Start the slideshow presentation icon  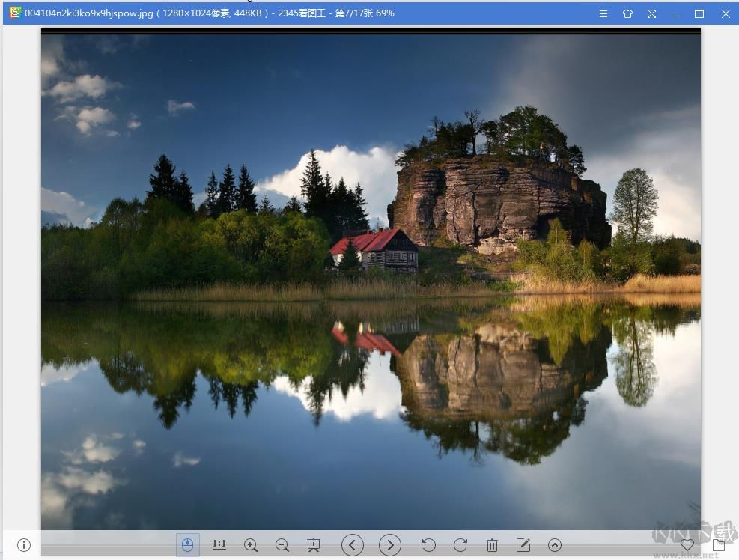(x=314, y=545)
